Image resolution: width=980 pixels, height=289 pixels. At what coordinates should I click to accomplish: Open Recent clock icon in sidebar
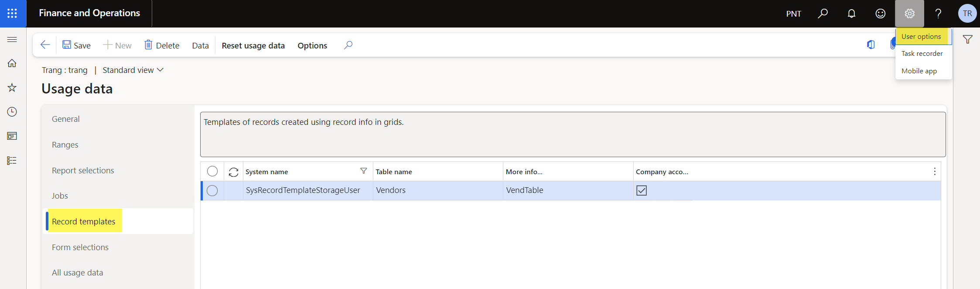coord(12,112)
